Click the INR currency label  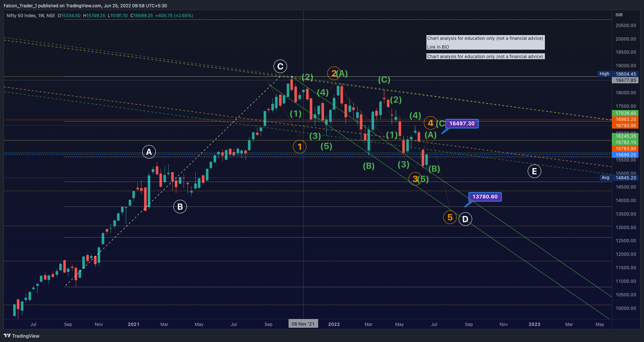click(x=619, y=15)
